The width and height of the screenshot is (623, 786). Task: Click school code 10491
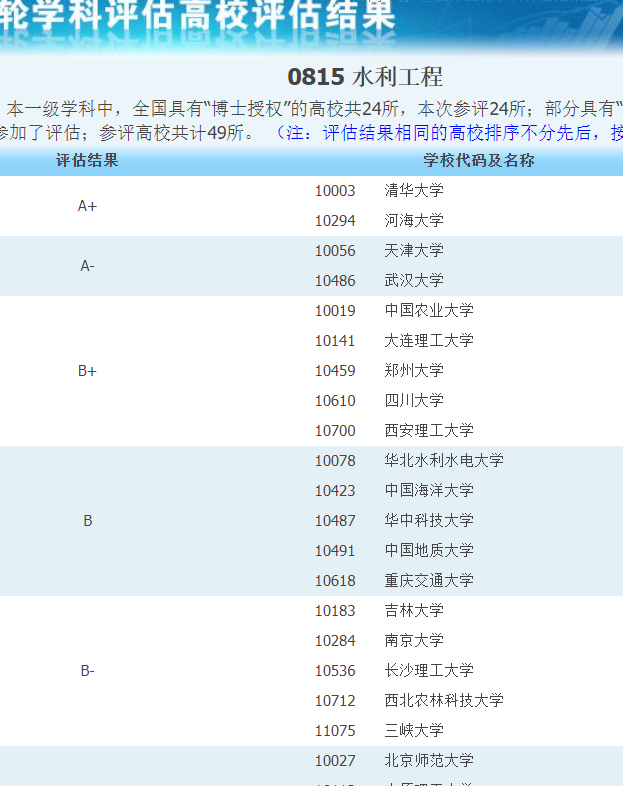335,551
